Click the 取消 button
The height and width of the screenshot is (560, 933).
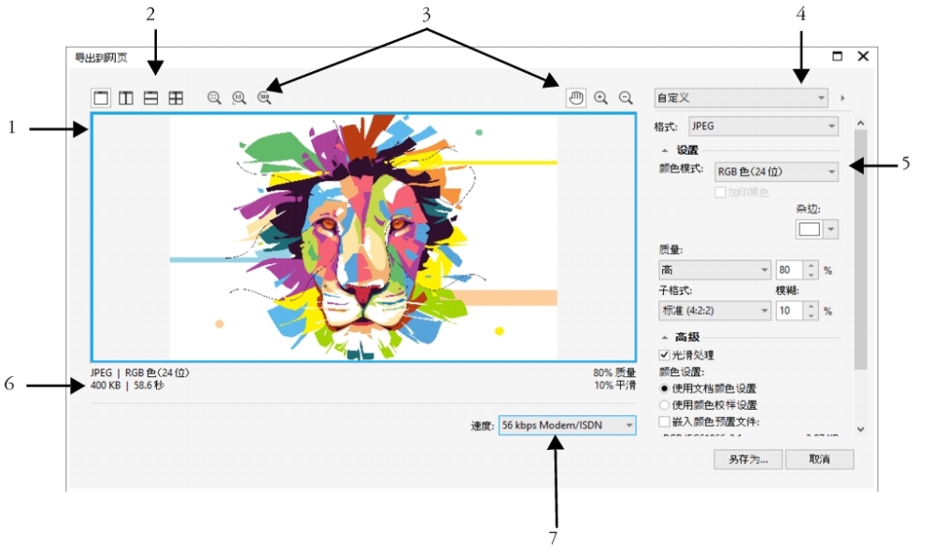[819, 459]
